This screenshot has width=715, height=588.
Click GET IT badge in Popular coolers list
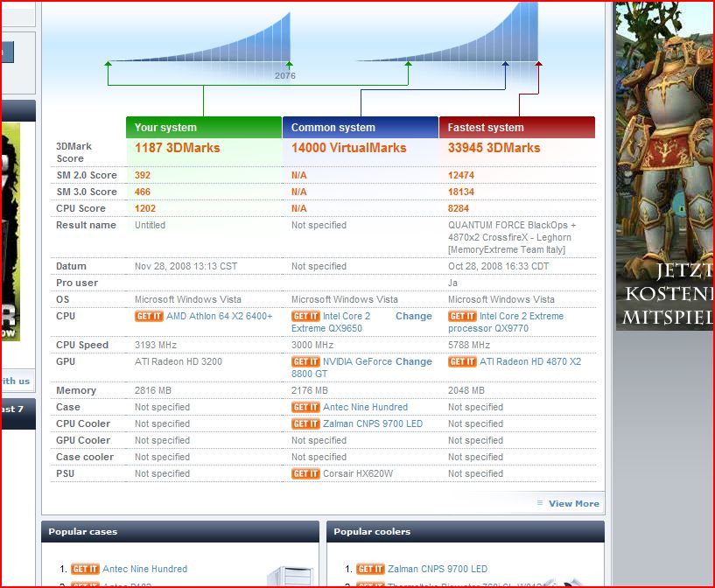coord(370,570)
